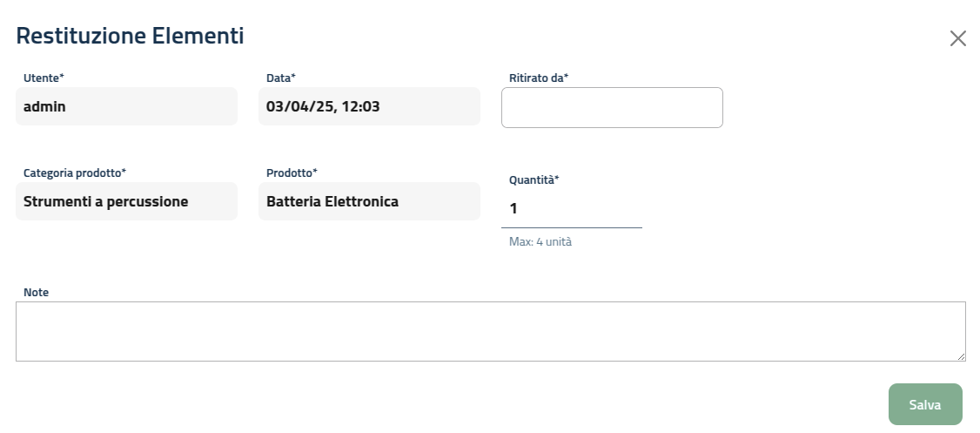Click the Ritirato da* label
980x433 pixels.
tap(538, 78)
